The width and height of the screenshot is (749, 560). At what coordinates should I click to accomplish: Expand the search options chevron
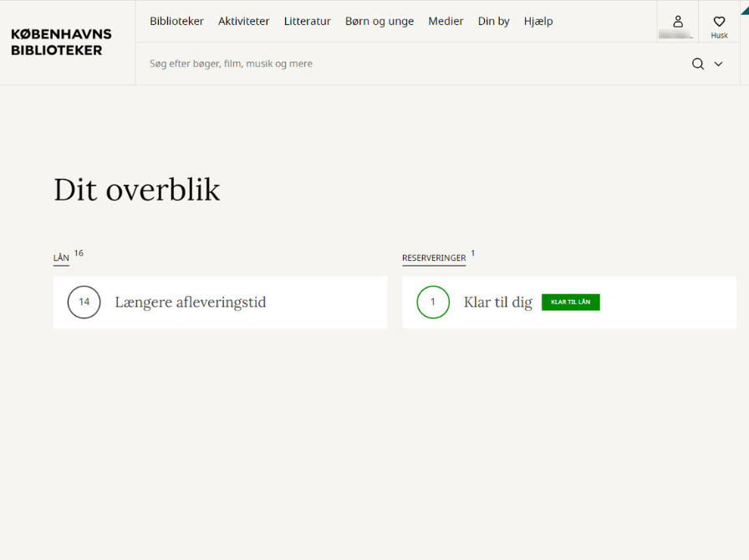[718, 64]
